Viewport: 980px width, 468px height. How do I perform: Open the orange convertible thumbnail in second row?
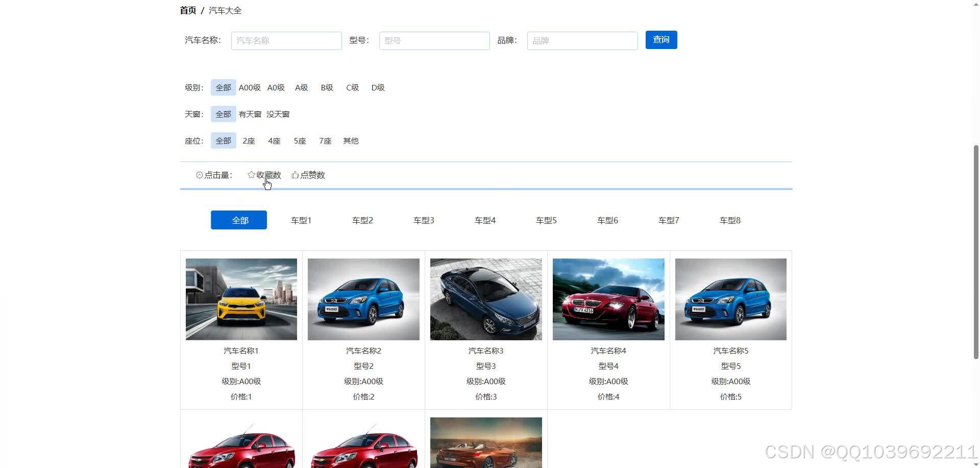486,442
